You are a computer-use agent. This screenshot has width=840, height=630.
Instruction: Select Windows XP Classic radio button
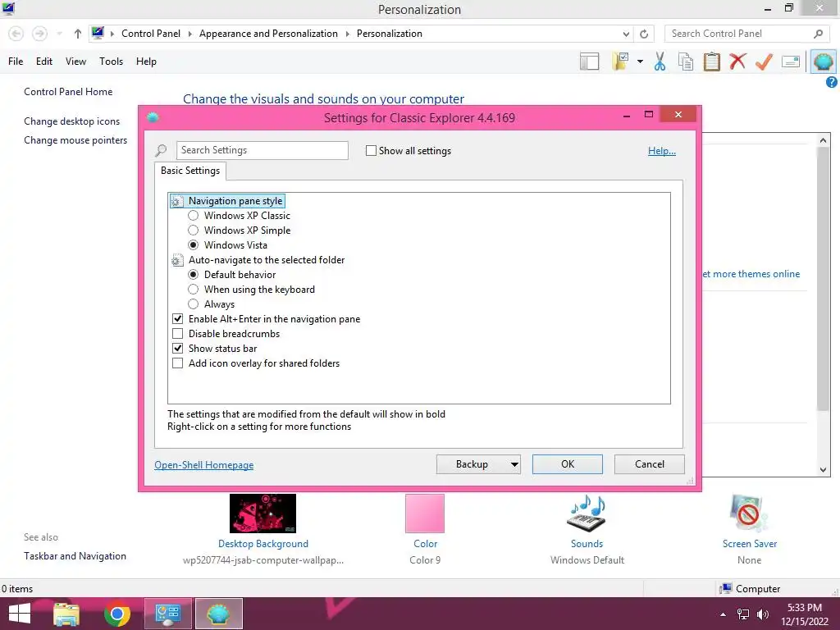tap(194, 216)
